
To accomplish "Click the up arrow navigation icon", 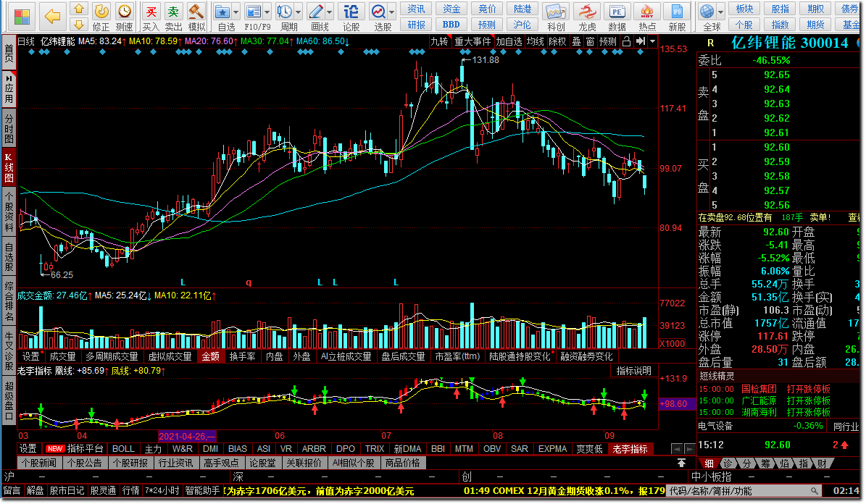I will click(x=80, y=9).
